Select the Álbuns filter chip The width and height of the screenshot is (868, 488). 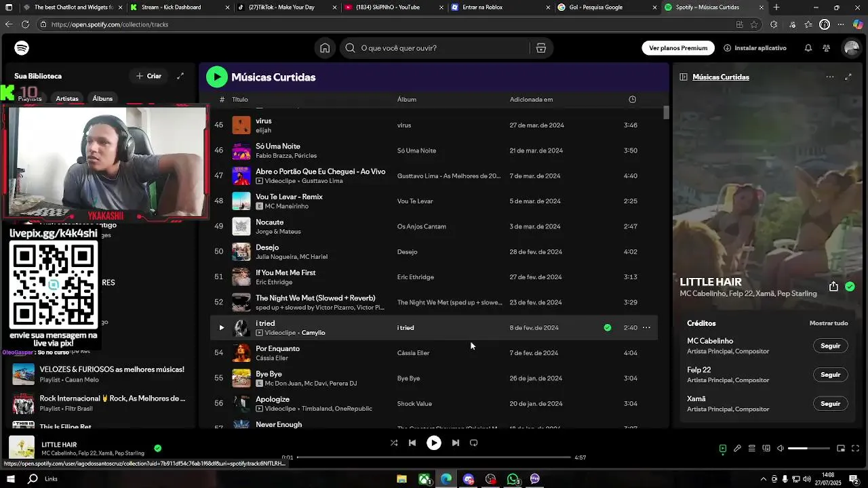(x=102, y=98)
